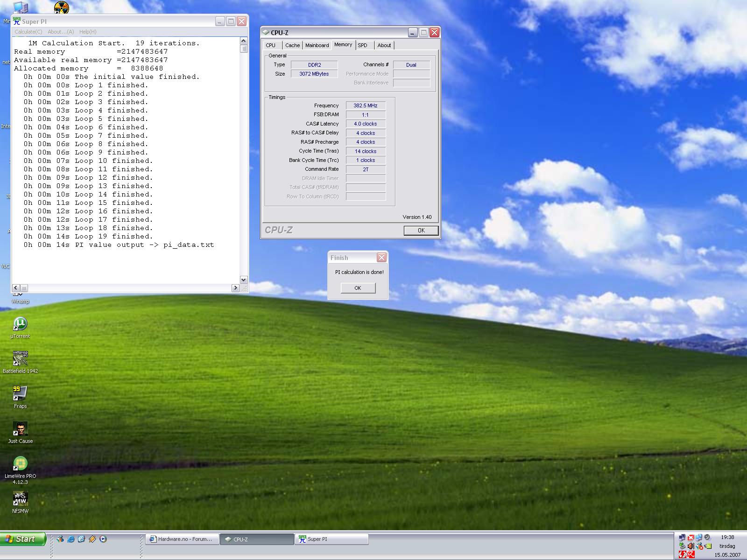Viewport: 747px width, 560px height.
Task: Click the Super PI title bar icon
Action: click(x=17, y=21)
